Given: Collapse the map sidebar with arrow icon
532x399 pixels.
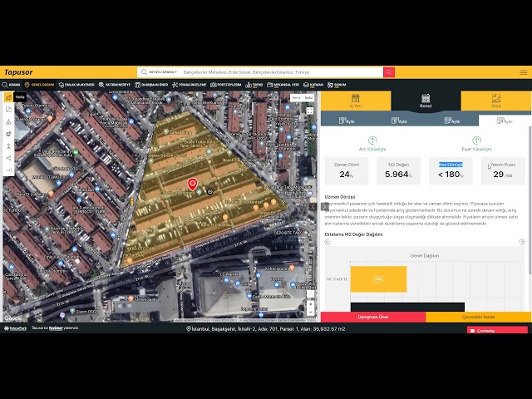Looking at the screenshot, I should (x=8, y=170).
